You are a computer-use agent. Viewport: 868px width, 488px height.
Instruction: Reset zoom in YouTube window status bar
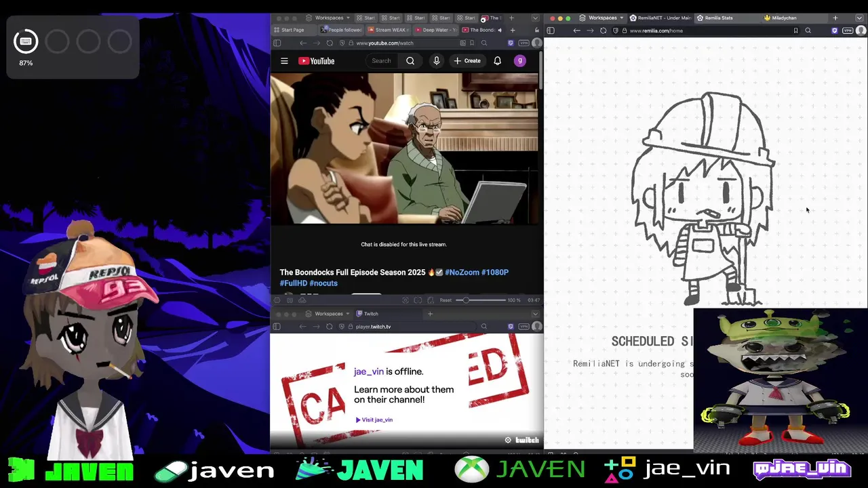point(446,300)
